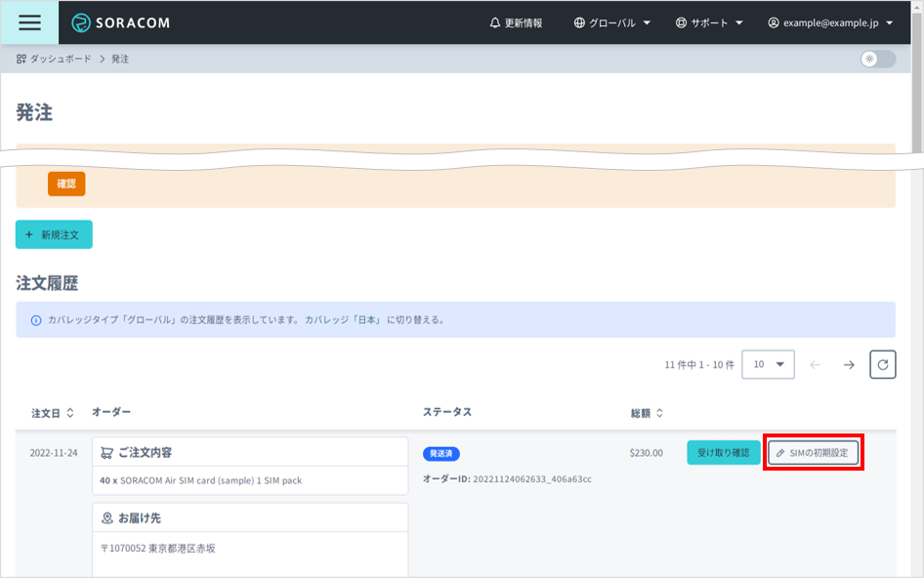The height and width of the screenshot is (578, 924).
Task: Click the 新規注文 button
Action: [54, 234]
